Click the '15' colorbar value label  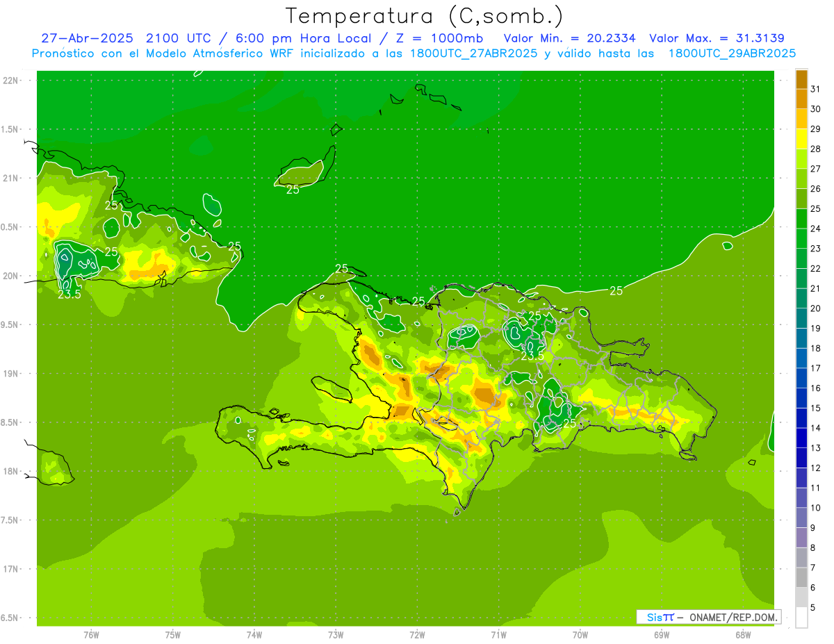(x=815, y=408)
